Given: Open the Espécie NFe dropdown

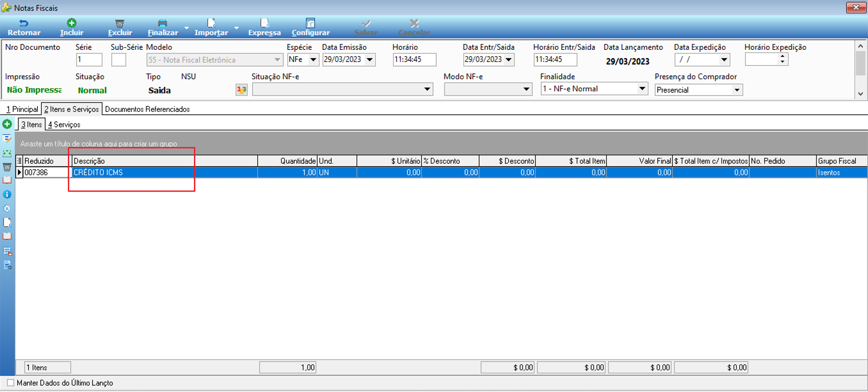Looking at the screenshot, I should pyautogui.click(x=313, y=59).
